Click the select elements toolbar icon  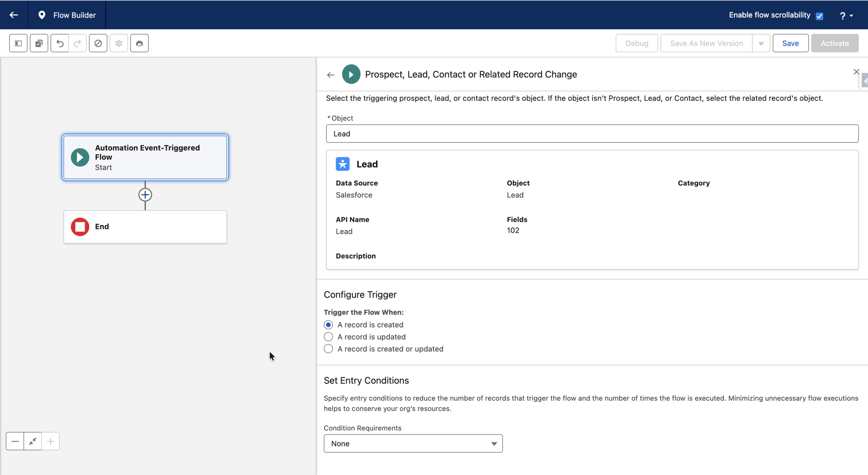39,43
